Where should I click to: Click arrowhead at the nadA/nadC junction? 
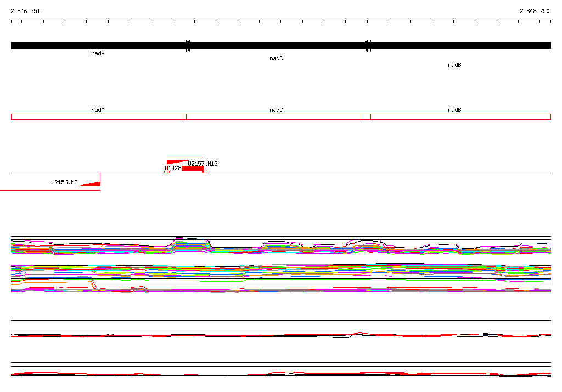(x=188, y=46)
